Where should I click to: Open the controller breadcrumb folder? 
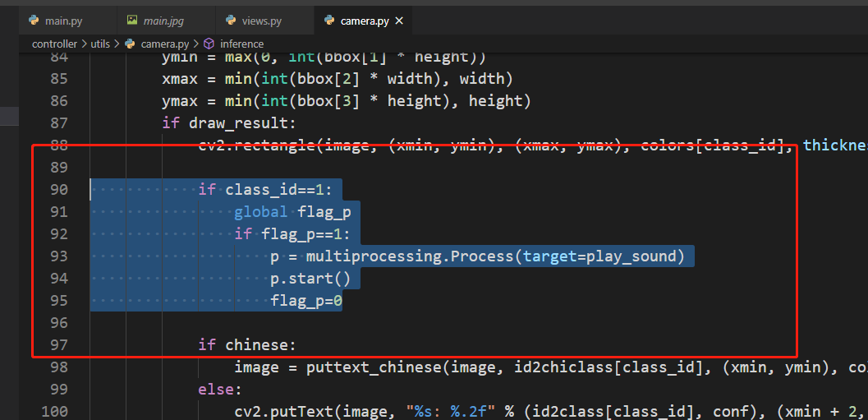[x=54, y=44]
